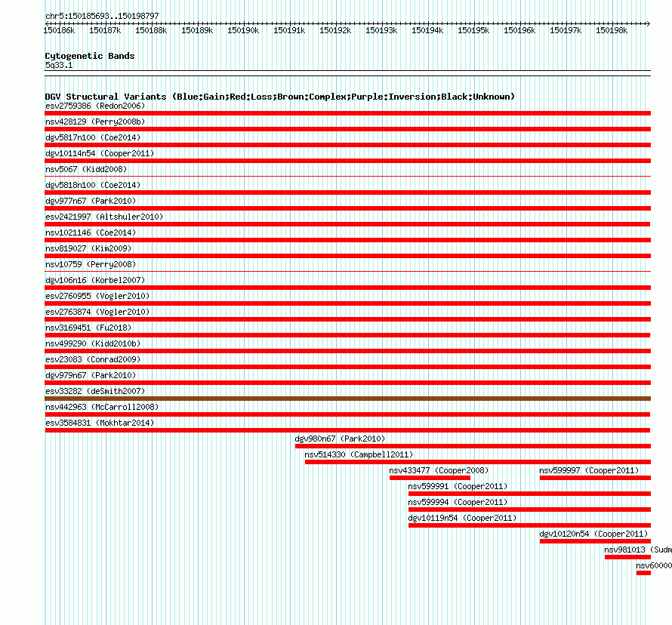The width and height of the screenshot is (672, 625).
Task: Click the nsv10759 (Perry2008) label
Action: (91, 264)
